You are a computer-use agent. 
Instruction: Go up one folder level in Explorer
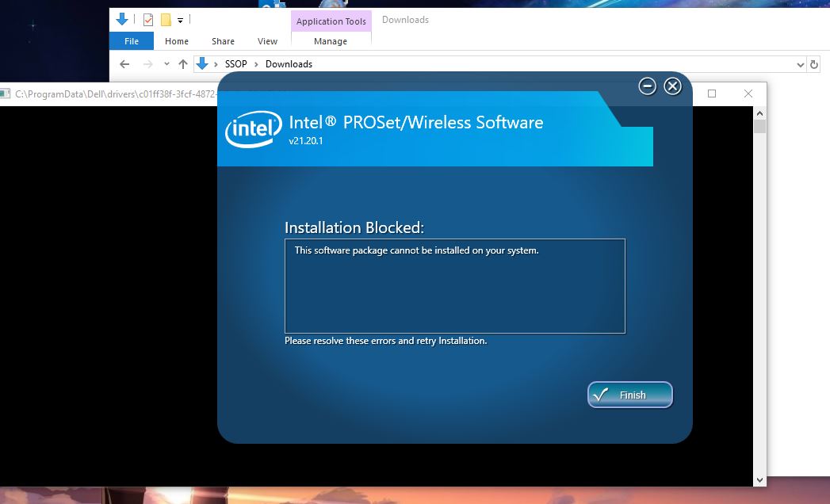click(x=183, y=64)
